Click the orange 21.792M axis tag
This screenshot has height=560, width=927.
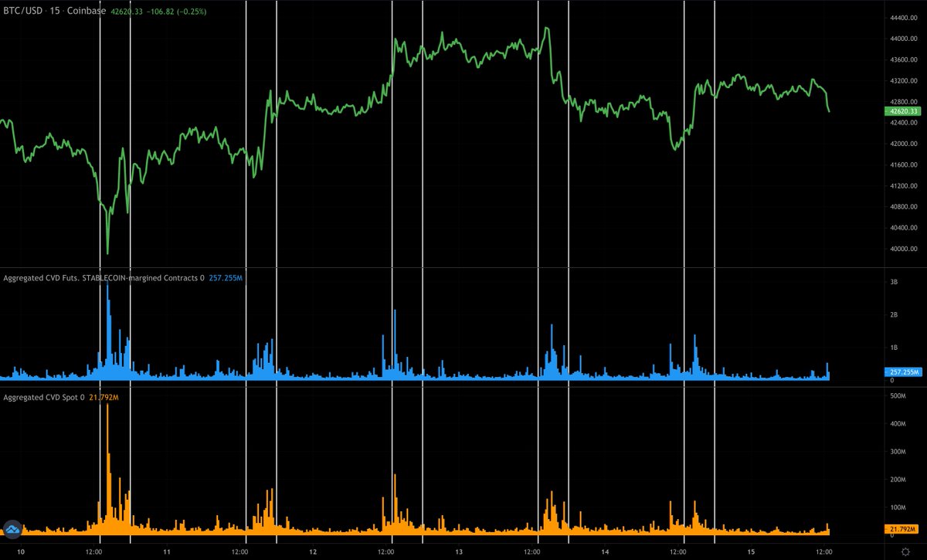[902, 529]
